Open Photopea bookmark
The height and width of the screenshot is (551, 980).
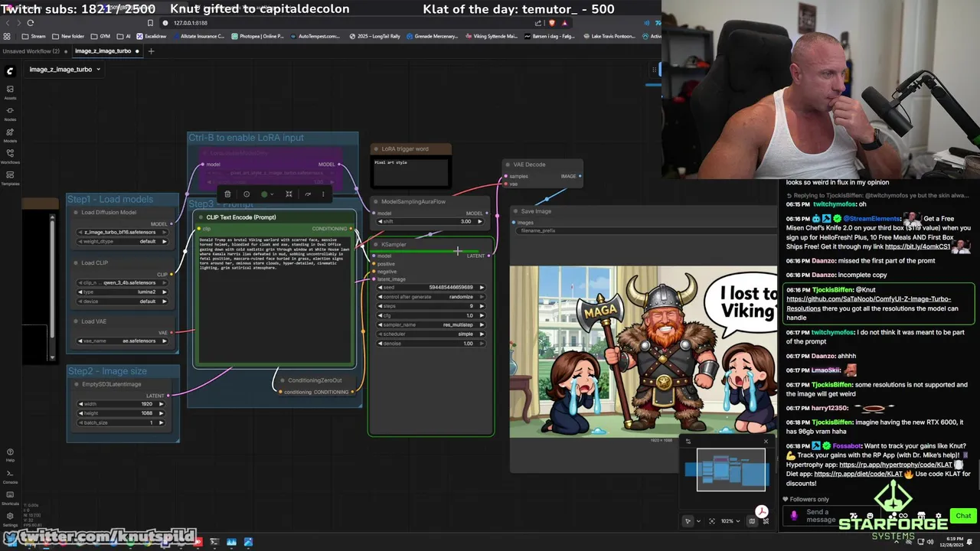[x=256, y=36]
